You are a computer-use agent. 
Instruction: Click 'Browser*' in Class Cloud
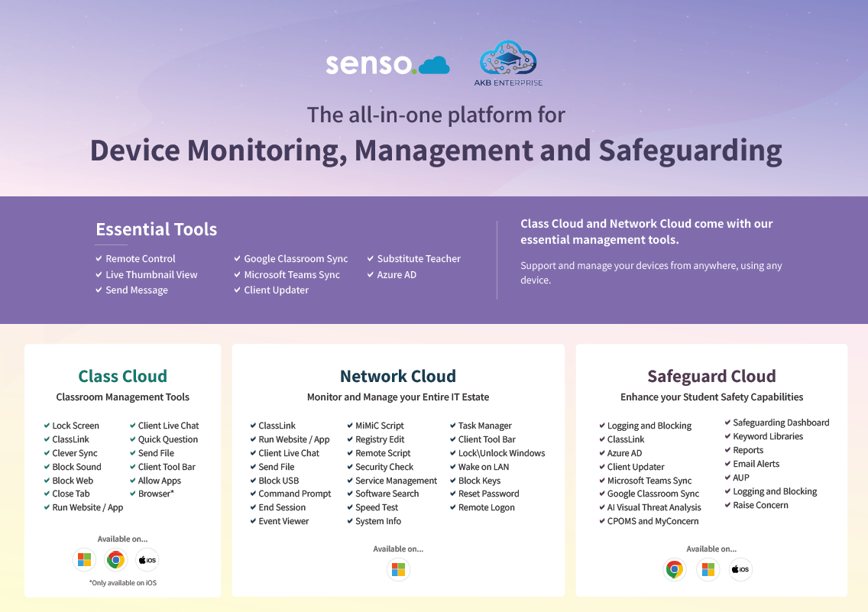coord(156,494)
